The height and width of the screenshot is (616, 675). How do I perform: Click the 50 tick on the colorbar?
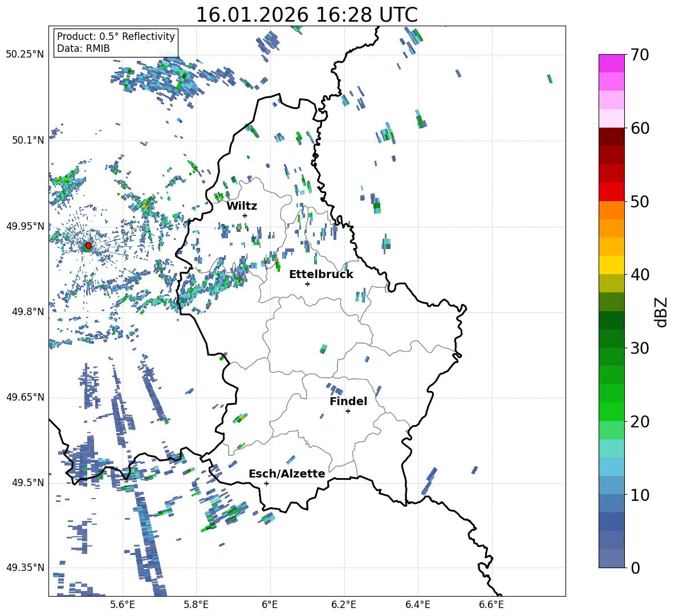[640, 202]
